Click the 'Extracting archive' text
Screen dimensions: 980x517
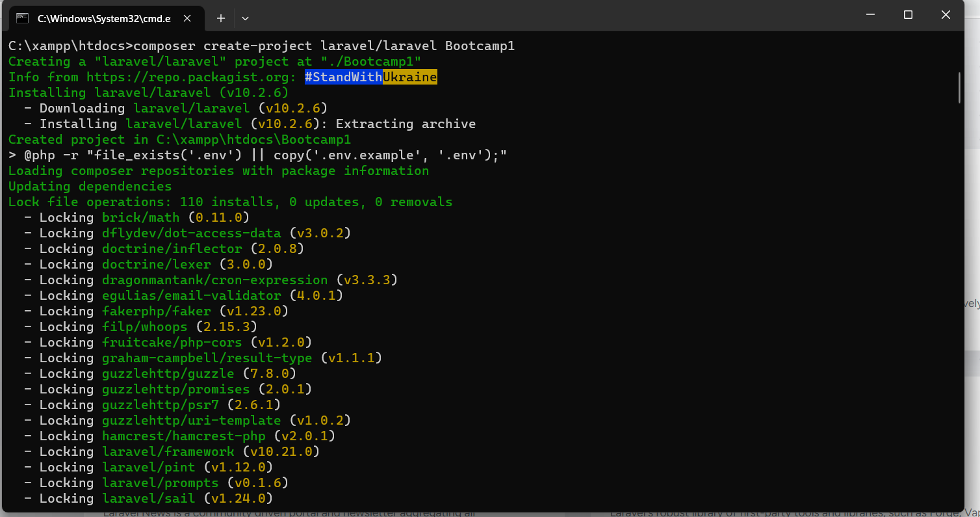pos(406,124)
